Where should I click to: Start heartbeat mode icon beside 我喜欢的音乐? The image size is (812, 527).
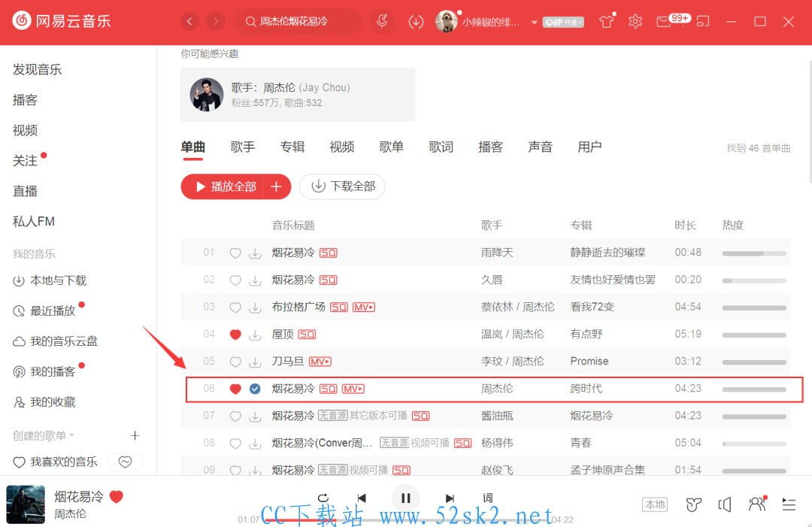point(125,462)
